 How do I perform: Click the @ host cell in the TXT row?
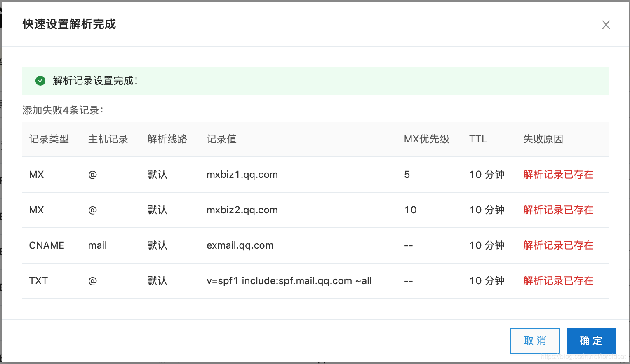pyautogui.click(x=92, y=281)
